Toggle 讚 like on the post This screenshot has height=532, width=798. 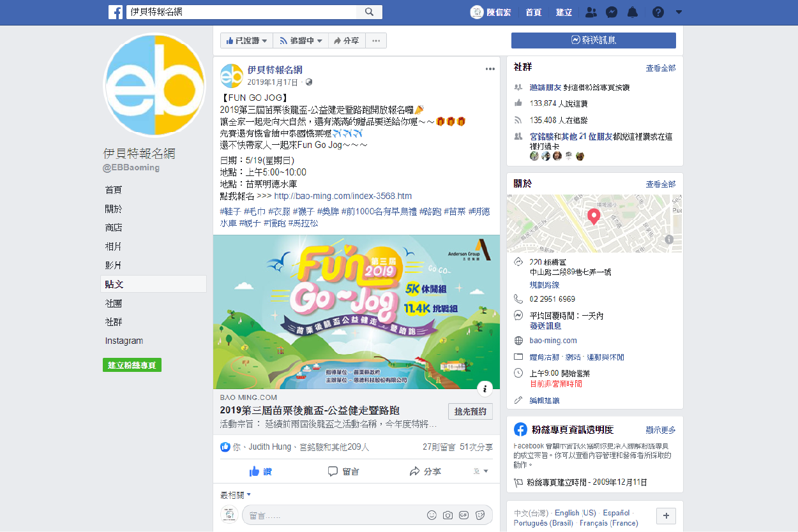pyautogui.click(x=260, y=471)
